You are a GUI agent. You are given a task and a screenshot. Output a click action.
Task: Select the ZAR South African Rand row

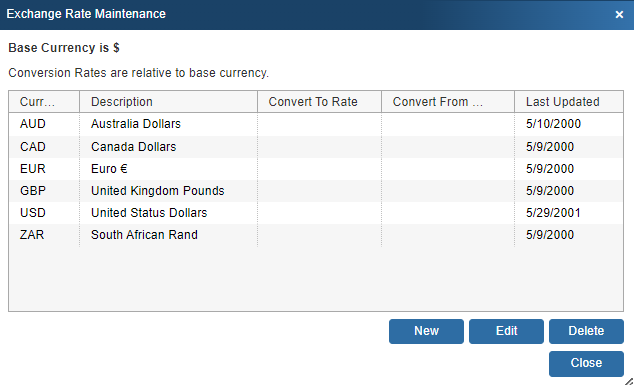click(316, 235)
